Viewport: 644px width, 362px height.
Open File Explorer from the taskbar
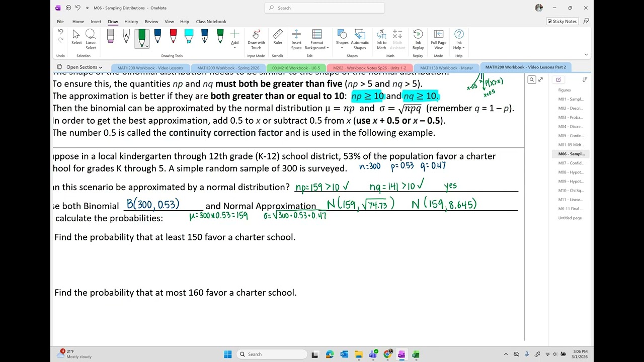coord(358,354)
